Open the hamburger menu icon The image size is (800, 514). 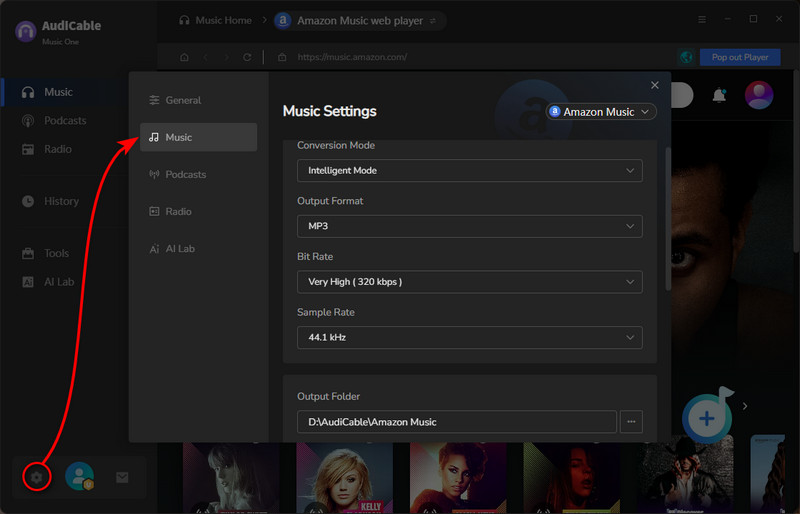[702, 19]
